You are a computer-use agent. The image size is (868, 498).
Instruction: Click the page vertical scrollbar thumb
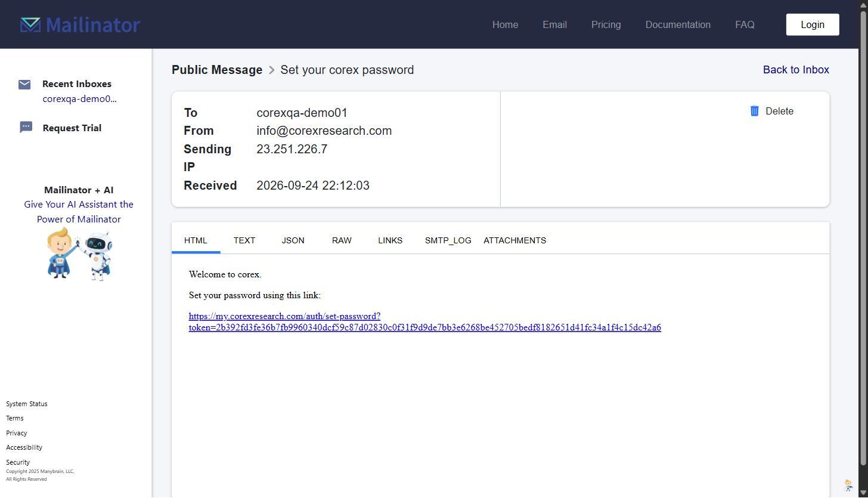(863, 239)
